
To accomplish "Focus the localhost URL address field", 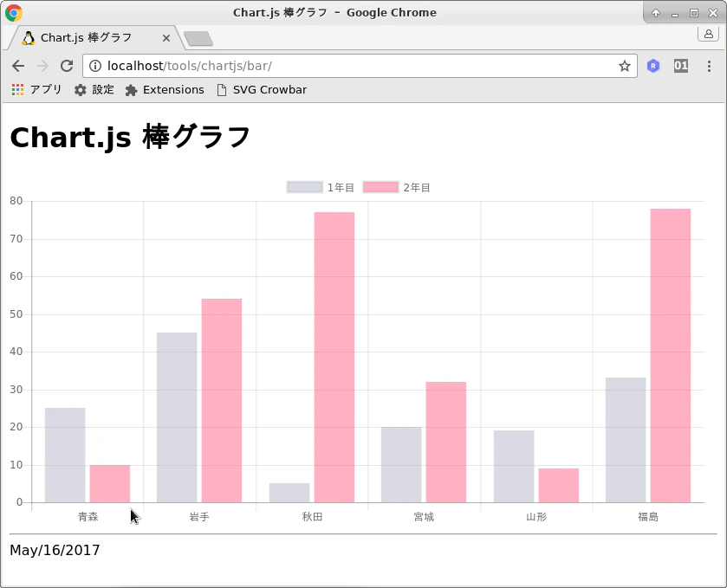I will (360, 66).
